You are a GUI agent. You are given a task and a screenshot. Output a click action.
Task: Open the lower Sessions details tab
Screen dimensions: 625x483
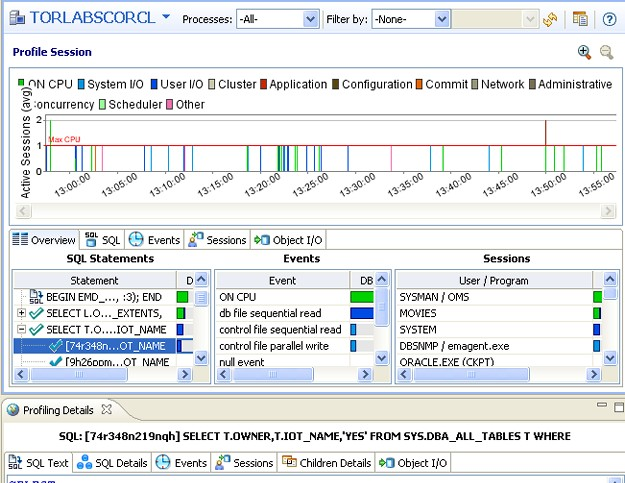click(x=244, y=463)
